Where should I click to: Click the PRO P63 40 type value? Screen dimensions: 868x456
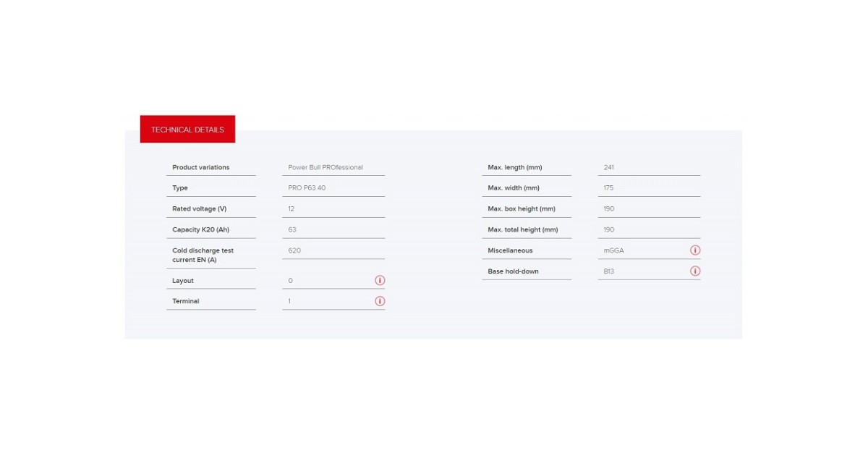307,188
